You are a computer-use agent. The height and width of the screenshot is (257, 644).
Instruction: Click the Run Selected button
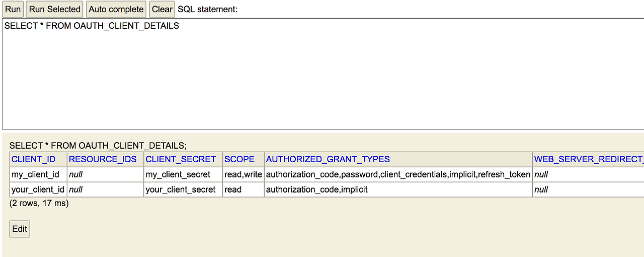click(55, 9)
